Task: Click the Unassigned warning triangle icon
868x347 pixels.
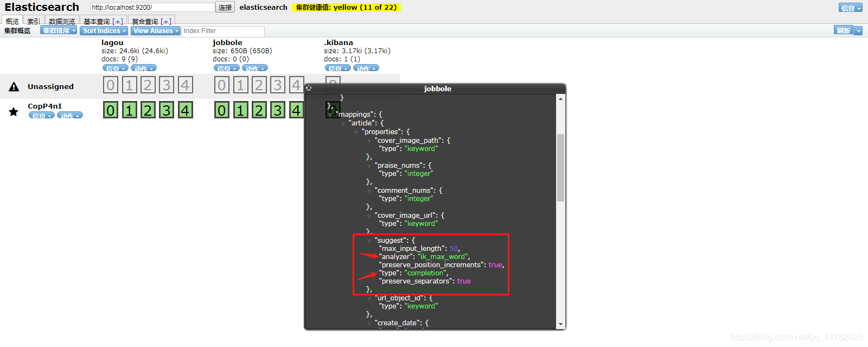Action: (14, 86)
